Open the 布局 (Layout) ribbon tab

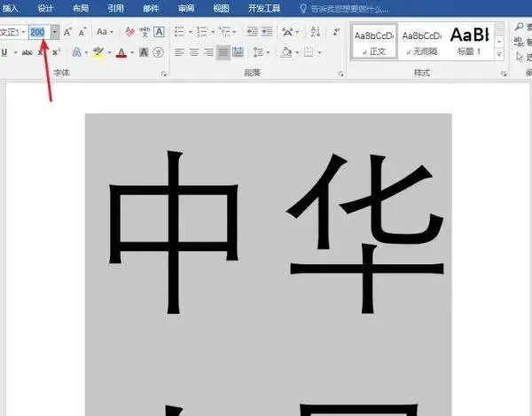click(x=81, y=8)
